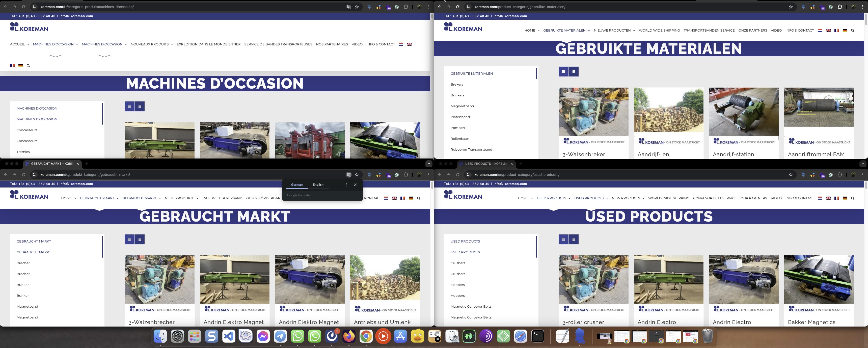Choose grid view in English Used Products window
This screenshot has height=348, width=868.
coord(563,239)
